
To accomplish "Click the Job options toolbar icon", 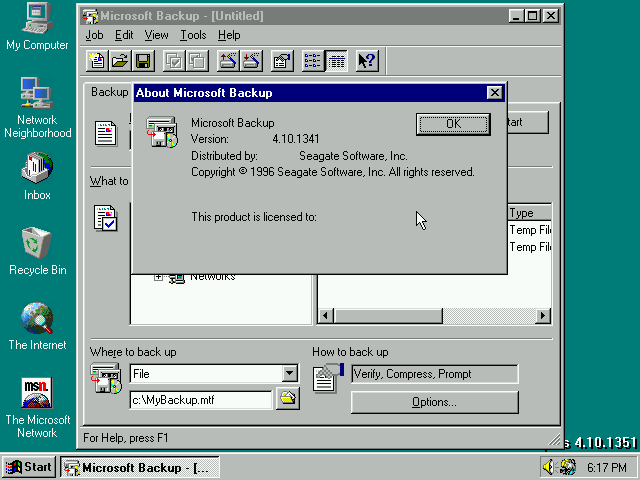I will [282, 61].
